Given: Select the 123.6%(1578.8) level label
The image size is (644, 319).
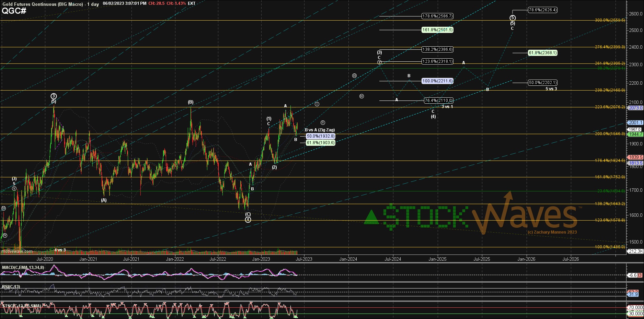Looking at the screenshot, I should click(610, 220).
